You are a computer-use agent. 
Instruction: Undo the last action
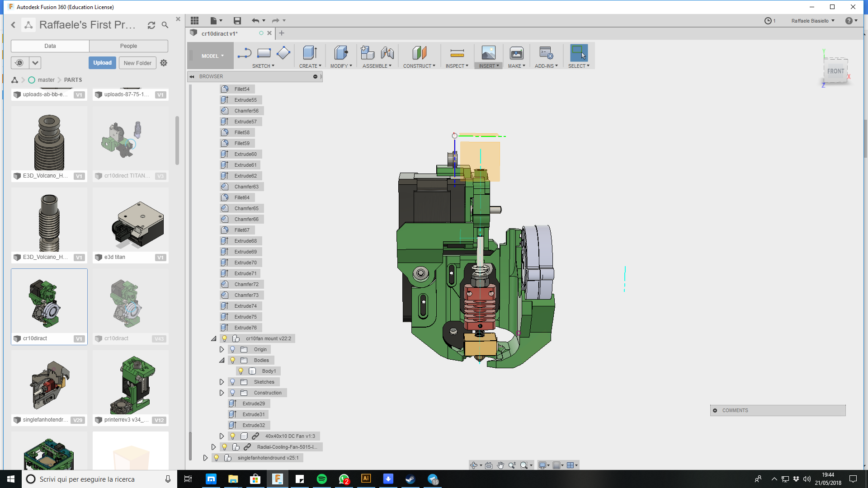(255, 20)
